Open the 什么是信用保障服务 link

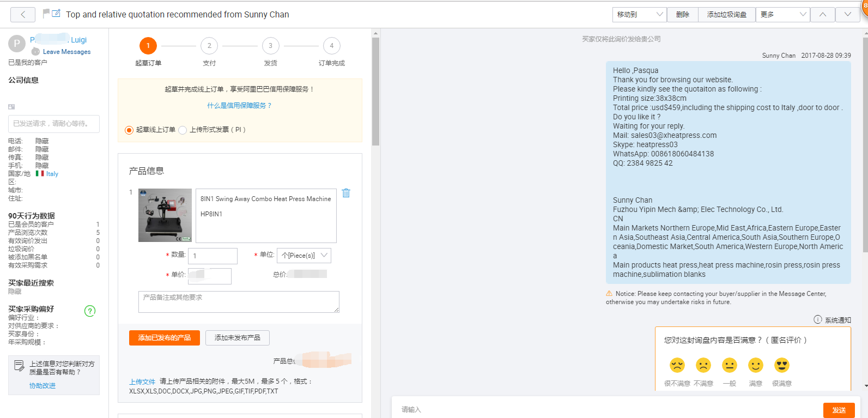point(239,106)
